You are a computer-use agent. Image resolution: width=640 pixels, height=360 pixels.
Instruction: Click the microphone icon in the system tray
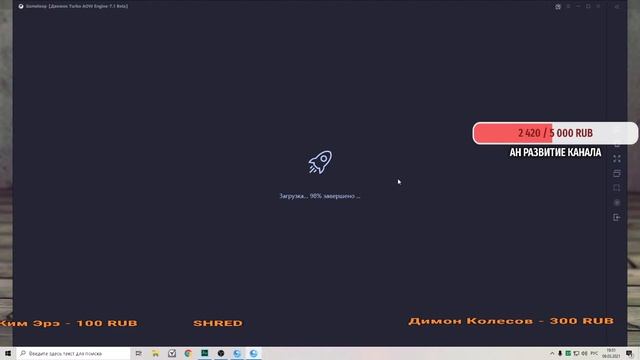560,353
